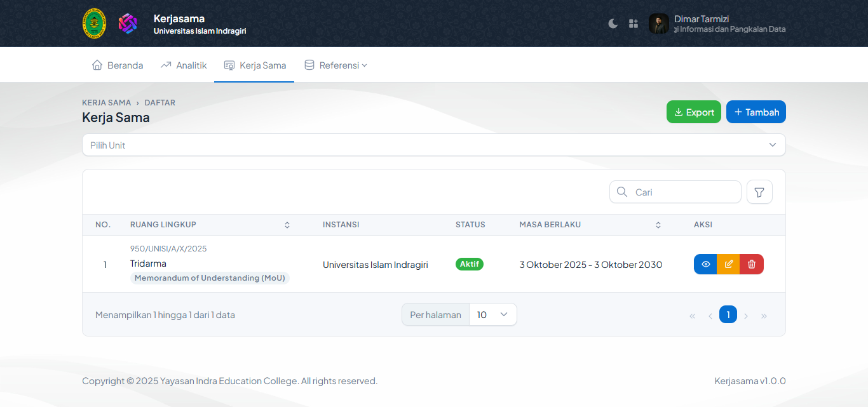868x407 pixels.
Task: Toggle dark mode with moon icon
Action: click(x=613, y=23)
